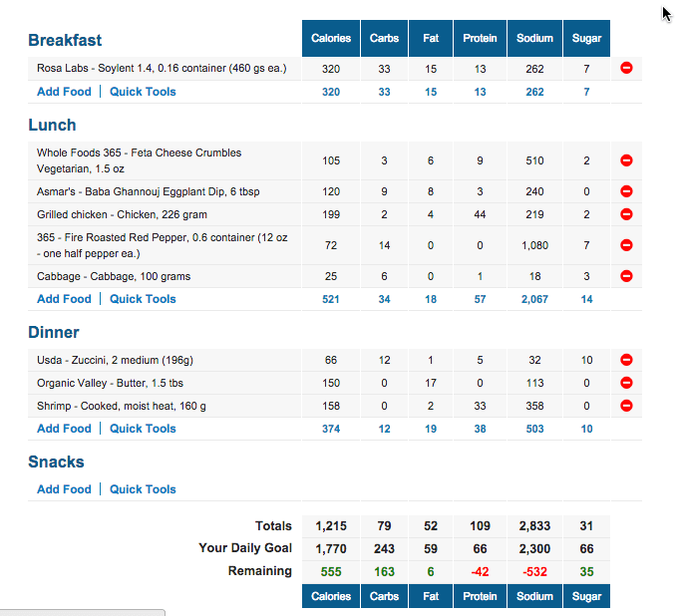Add Food to the Snacks section
The image size is (679, 616).
pyautogui.click(x=64, y=489)
